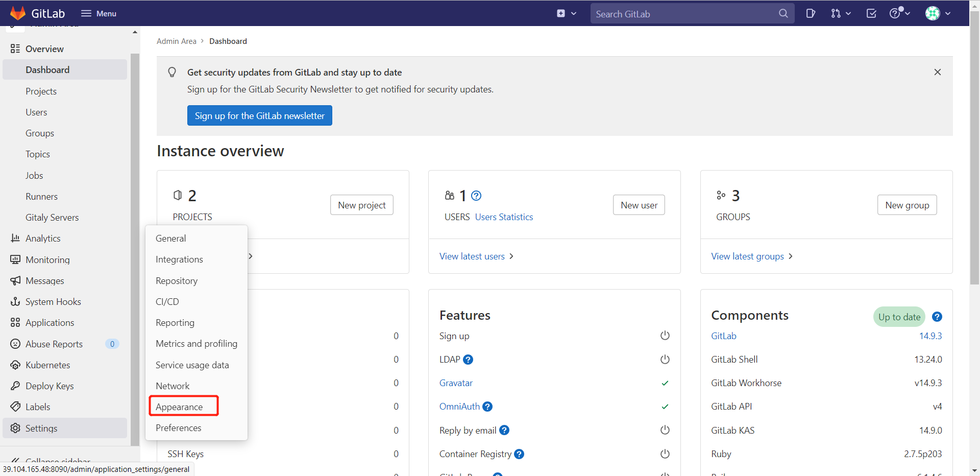Open the GitLab component link
This screenshot has width=980, height=476.
click(x=723, y=336)
